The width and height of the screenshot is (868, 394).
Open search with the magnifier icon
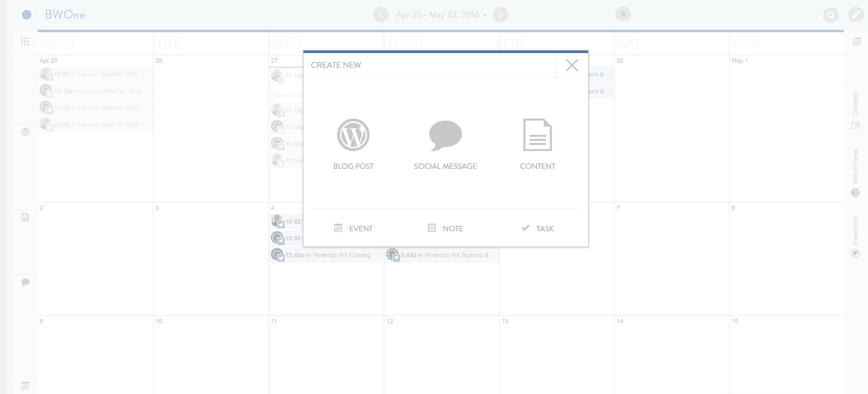(831, 15)
